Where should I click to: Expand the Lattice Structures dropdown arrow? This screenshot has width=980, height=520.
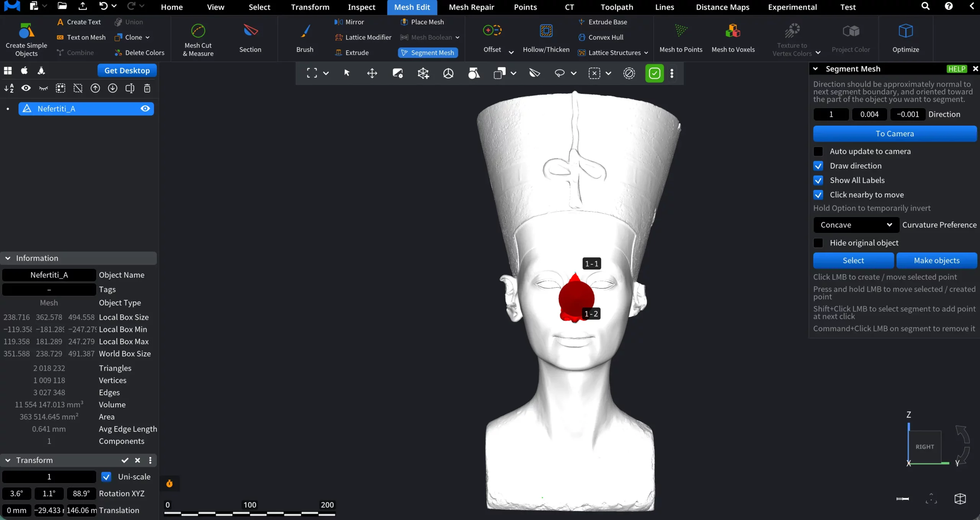[x=646, y=53]
